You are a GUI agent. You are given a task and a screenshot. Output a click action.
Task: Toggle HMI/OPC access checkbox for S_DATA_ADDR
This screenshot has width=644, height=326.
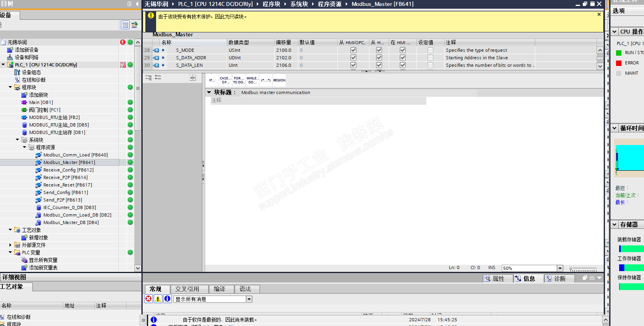coord(353,58)
